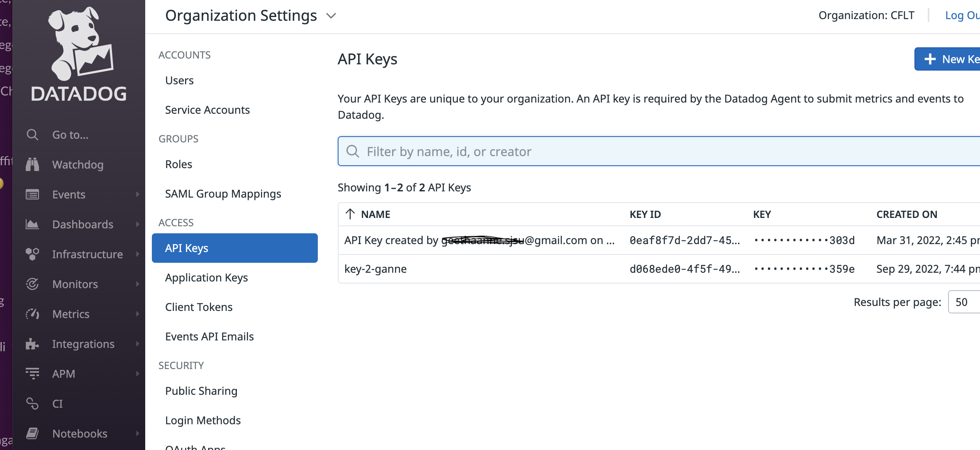Click masked key ending 303d
980x450 pixels.
click(804, 240)
